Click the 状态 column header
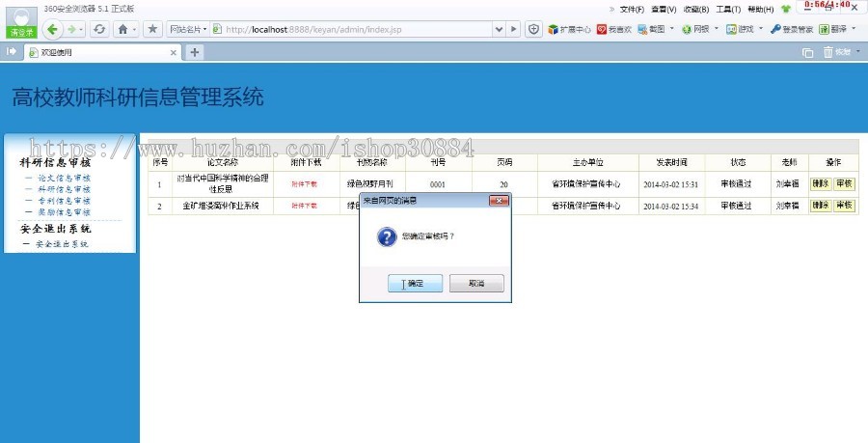 coord(738,162)
